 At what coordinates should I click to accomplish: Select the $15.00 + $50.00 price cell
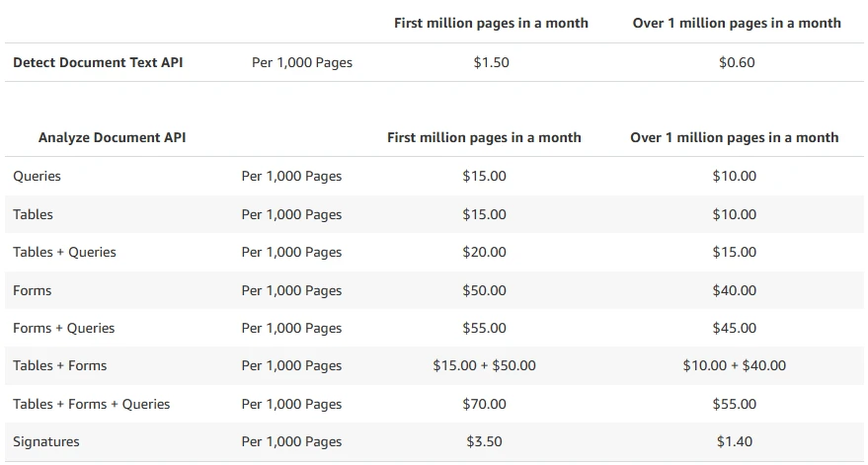(484, 365)
